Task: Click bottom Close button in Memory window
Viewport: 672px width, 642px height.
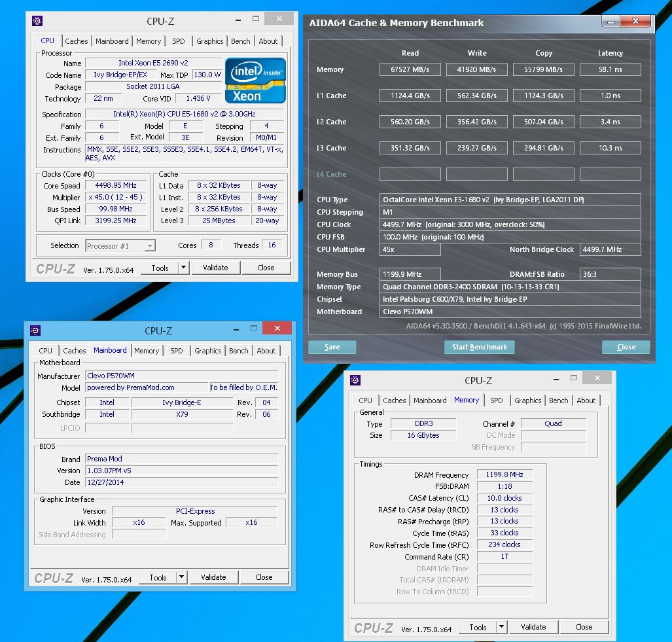Action: tap(584, 626)
